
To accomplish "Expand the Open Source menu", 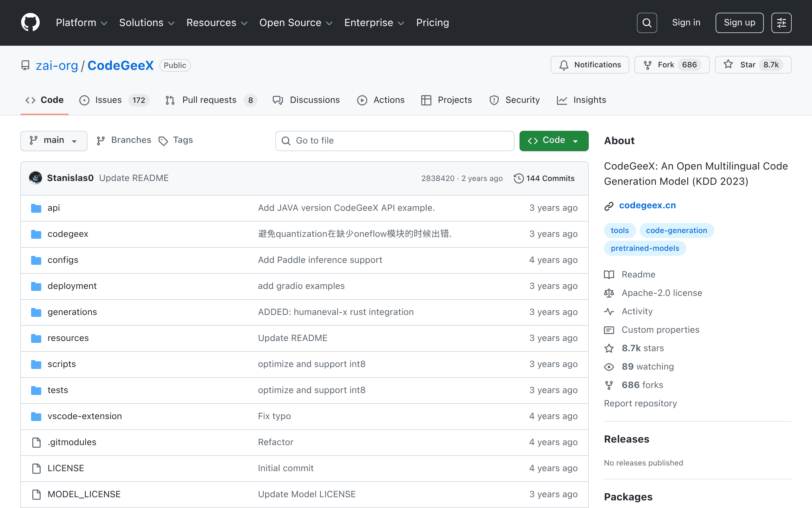I will 296,23.
